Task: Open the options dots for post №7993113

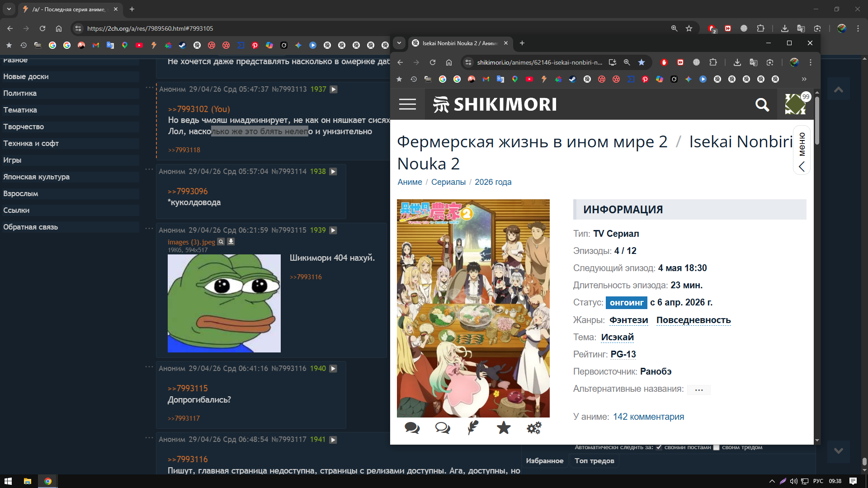Action: [149, 87]
